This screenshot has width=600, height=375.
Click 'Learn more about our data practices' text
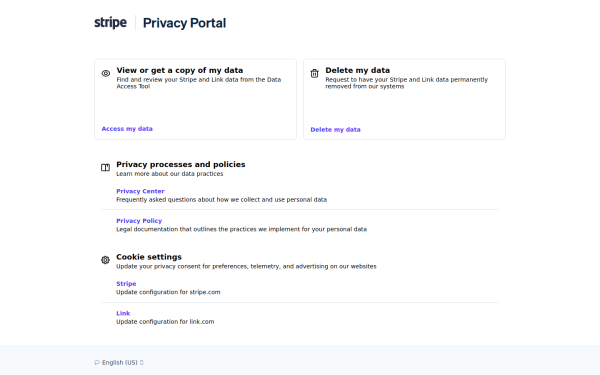[x=170, y=174]
